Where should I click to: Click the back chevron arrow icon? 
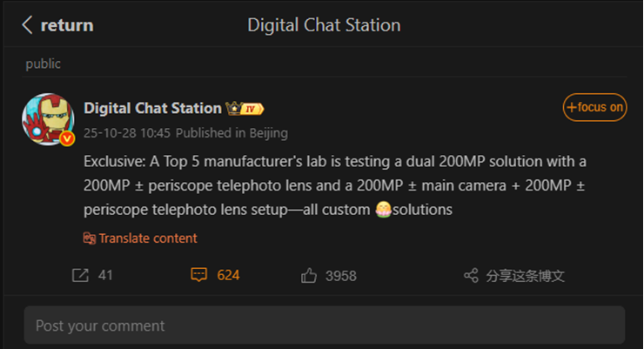click(27, 25)
